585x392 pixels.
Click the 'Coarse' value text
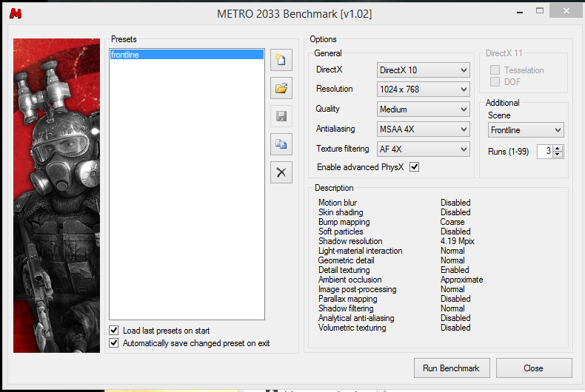pos(452,222)
